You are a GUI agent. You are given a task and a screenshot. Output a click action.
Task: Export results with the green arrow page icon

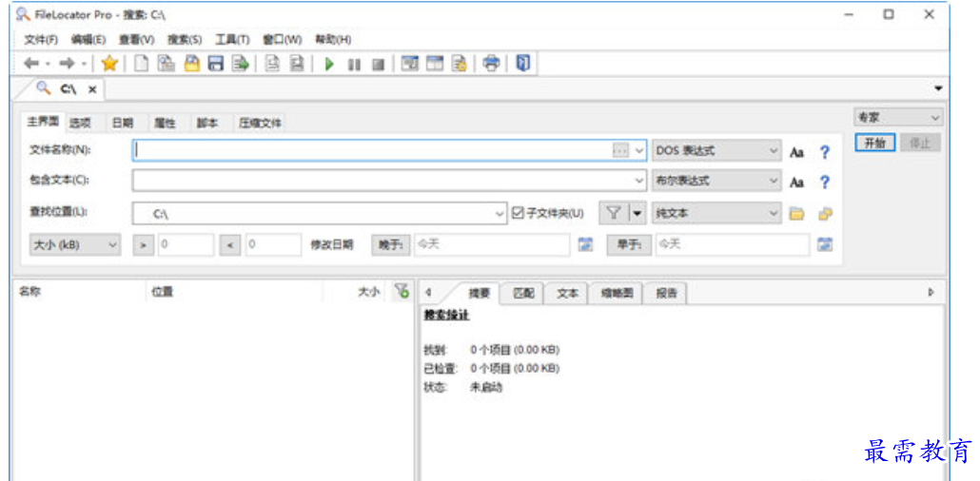pos(240,64)
